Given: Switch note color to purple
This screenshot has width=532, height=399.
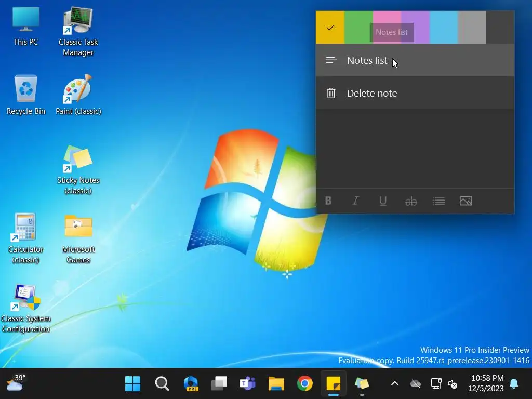Looking at the screenshot, I should coord(415,27).
